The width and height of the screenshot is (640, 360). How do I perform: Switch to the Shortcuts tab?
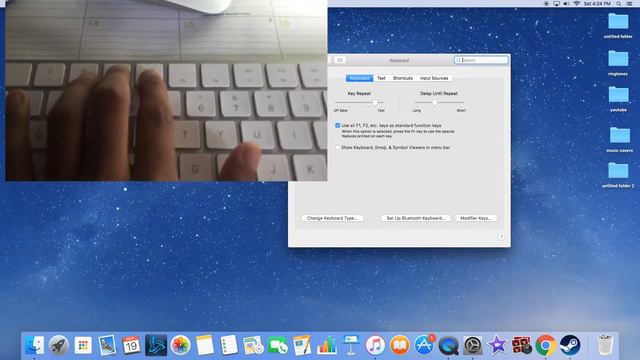point(402,78)
